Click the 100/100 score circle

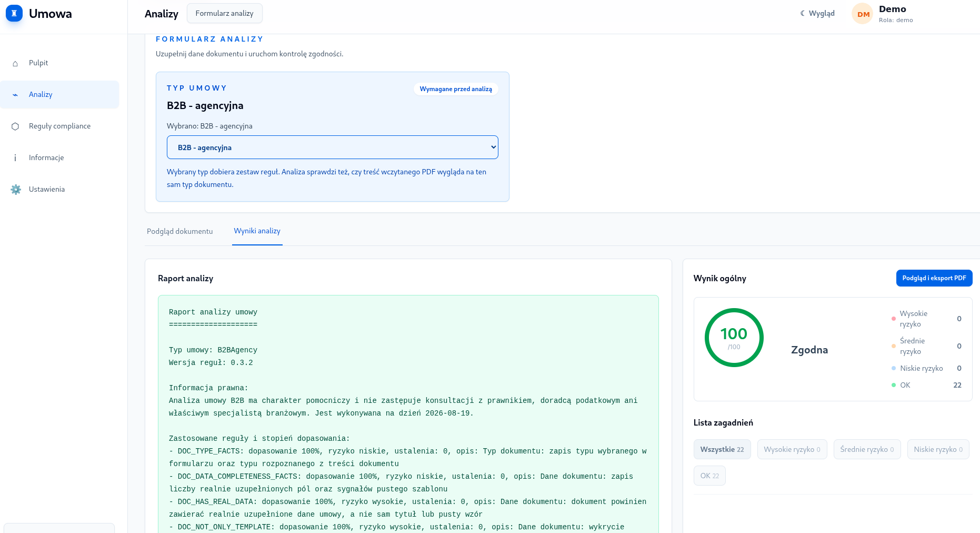point(734,338)
